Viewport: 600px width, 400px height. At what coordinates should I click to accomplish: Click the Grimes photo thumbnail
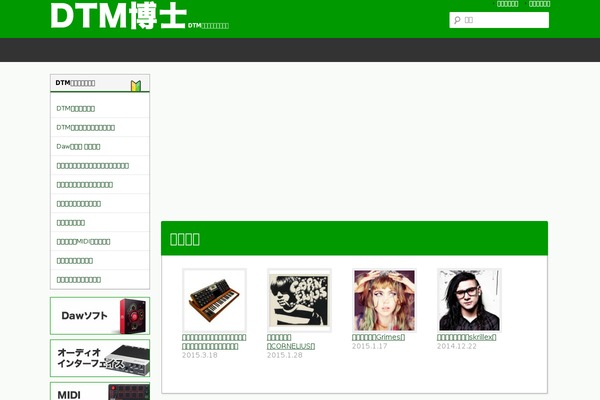point(384,300)
